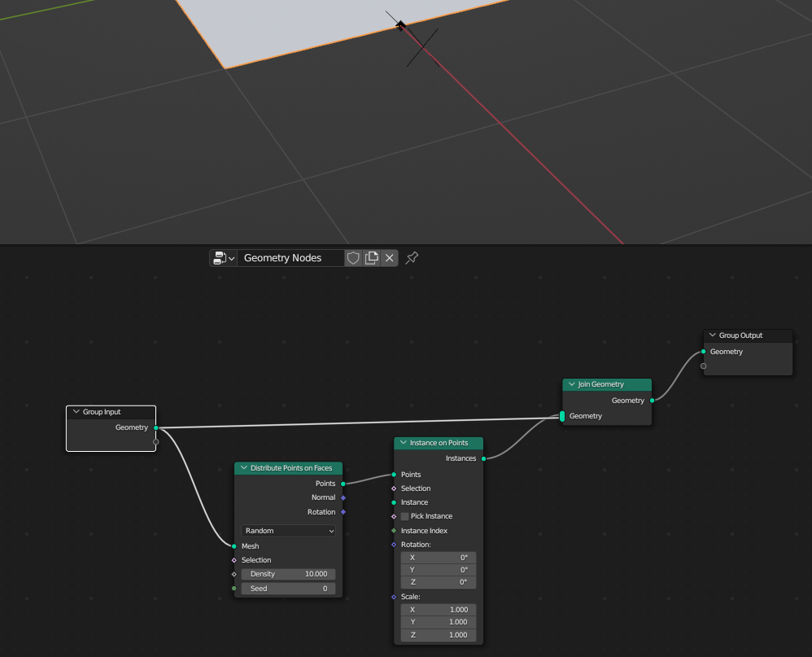Open the Random distribution method dropdown
Screen dimensions: 812x657
coord(288,531)
